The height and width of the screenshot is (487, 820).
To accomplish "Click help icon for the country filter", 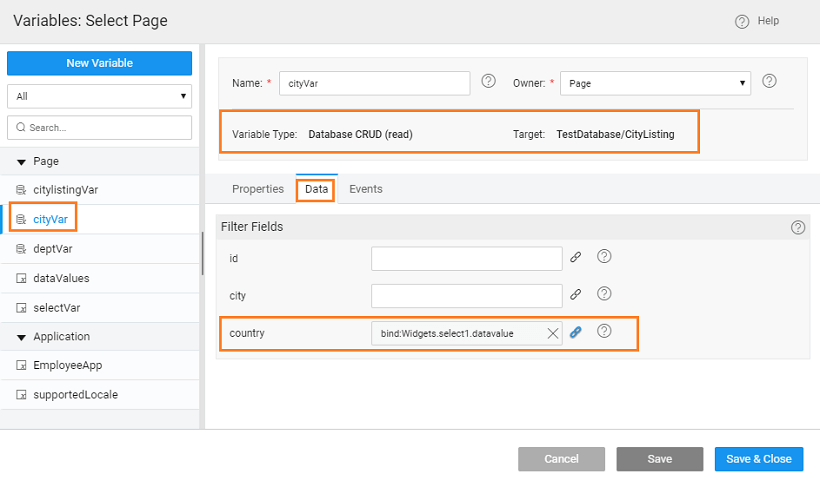I will [604, 332].
